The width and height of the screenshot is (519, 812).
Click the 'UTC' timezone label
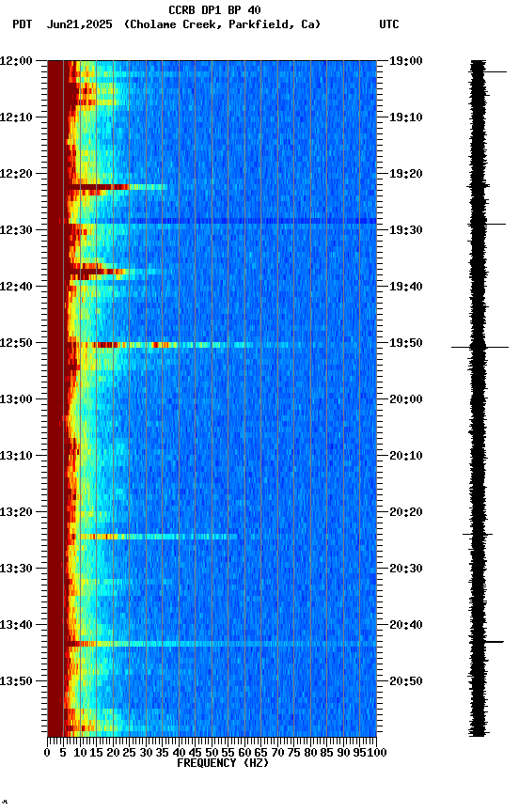click(x=389, y=24)
